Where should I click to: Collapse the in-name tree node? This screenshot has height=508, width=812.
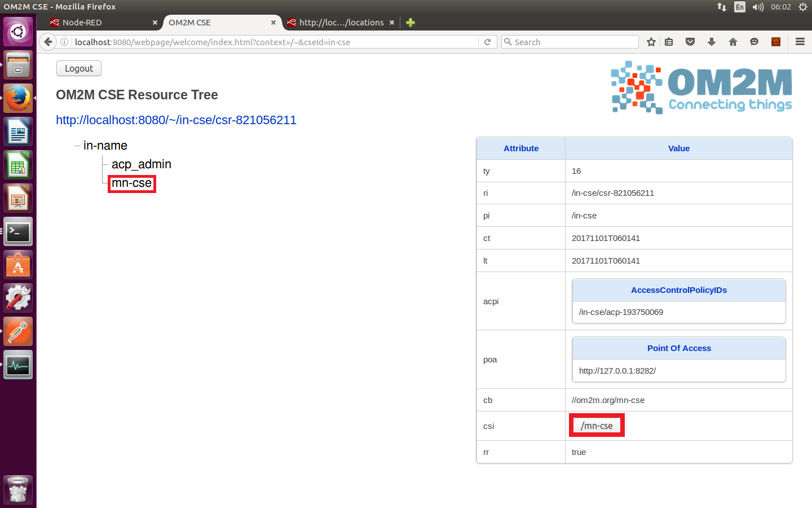pyautogui.click(x=77, y=146)
